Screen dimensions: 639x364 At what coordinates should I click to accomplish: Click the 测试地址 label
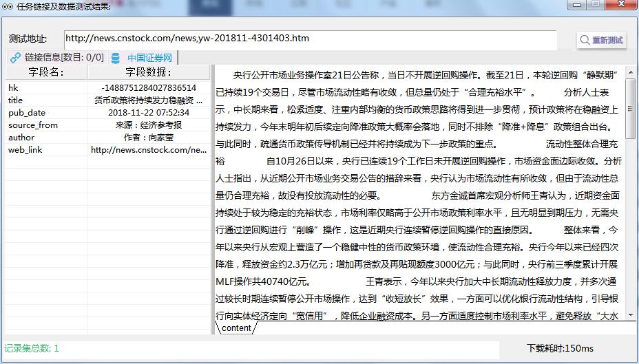click(x=28, y=39)
